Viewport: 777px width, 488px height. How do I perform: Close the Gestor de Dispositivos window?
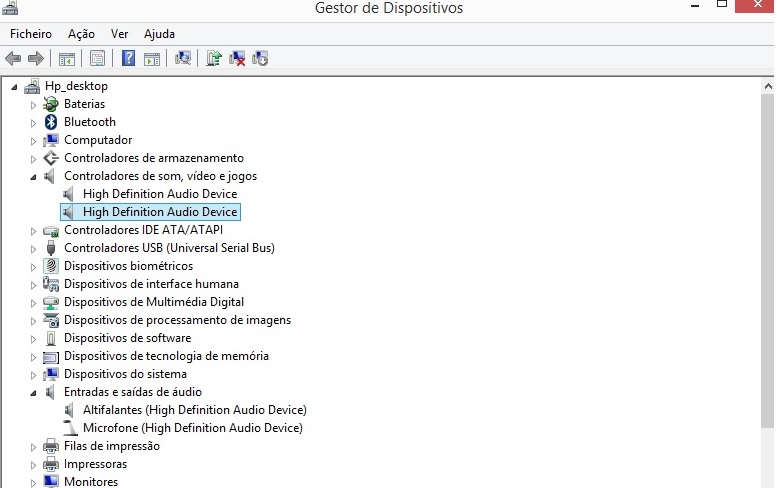(756, 5)
